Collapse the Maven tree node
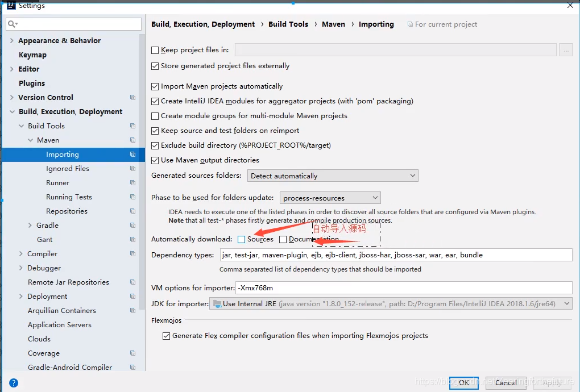 click(x=30, y=140)
